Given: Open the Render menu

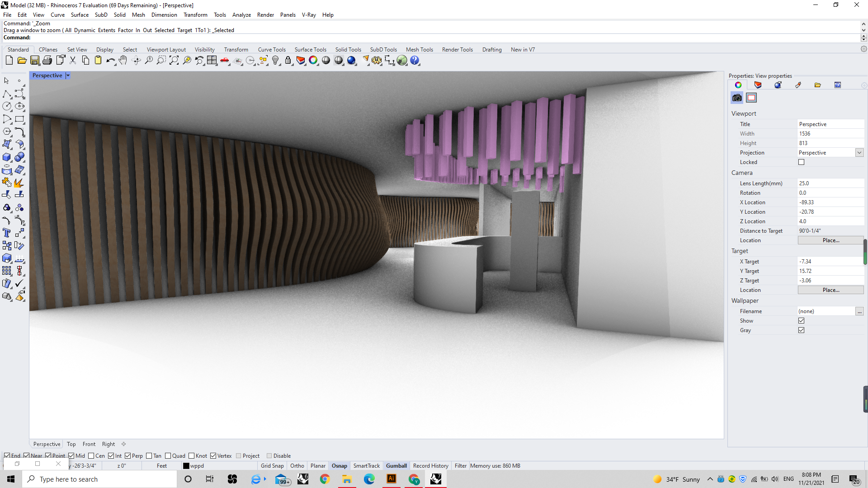Looking at the screenshot, I should (265, 15).
